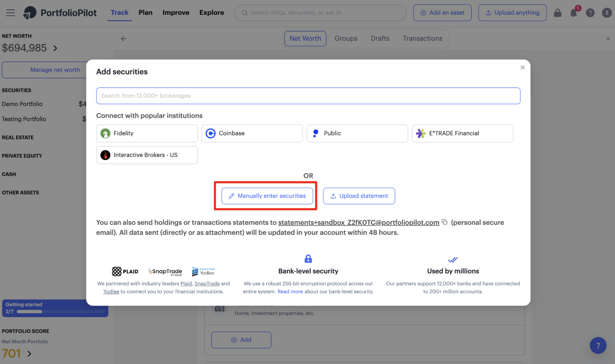Image resolution: width=615 pixels, height=364 pixels.
Task: Close the net worth panel with X
Action: pos(608,39)
